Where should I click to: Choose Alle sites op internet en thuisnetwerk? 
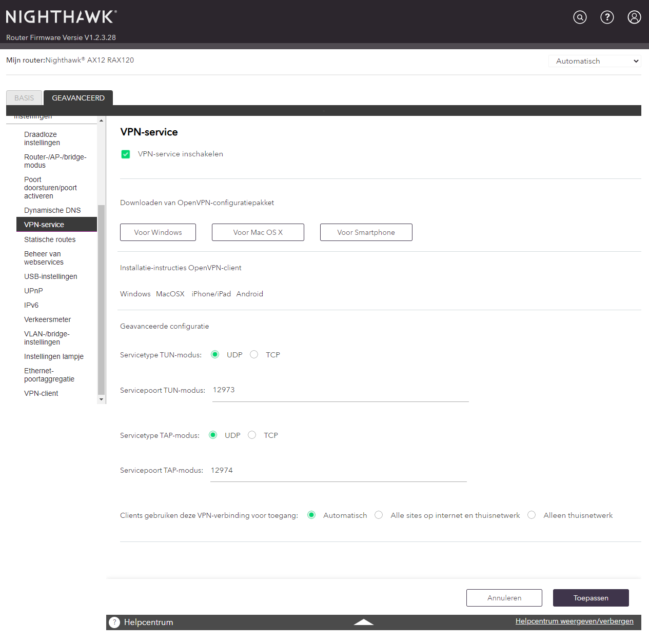(x=379, y=515)
